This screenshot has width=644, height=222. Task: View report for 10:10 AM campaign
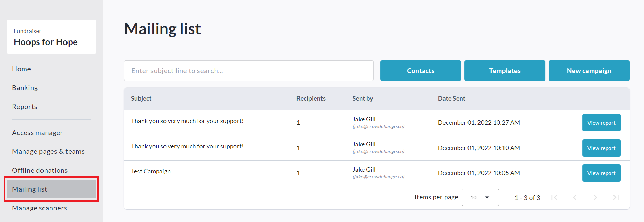[x=601, y=148]
